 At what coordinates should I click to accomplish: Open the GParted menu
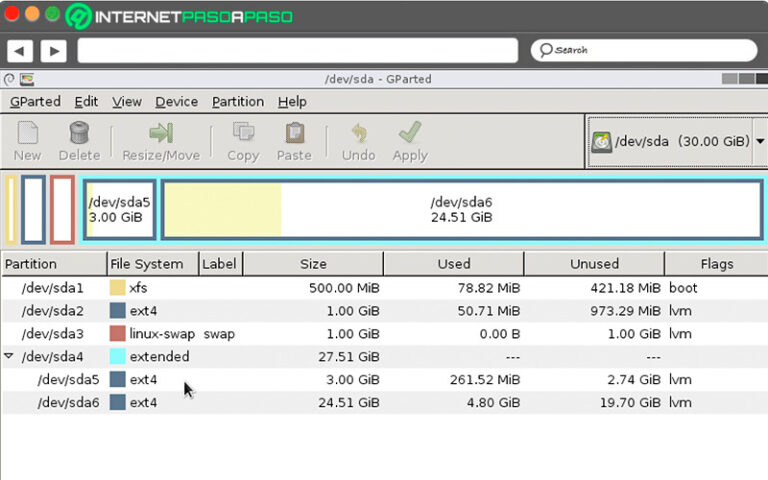tap(35, 102)
